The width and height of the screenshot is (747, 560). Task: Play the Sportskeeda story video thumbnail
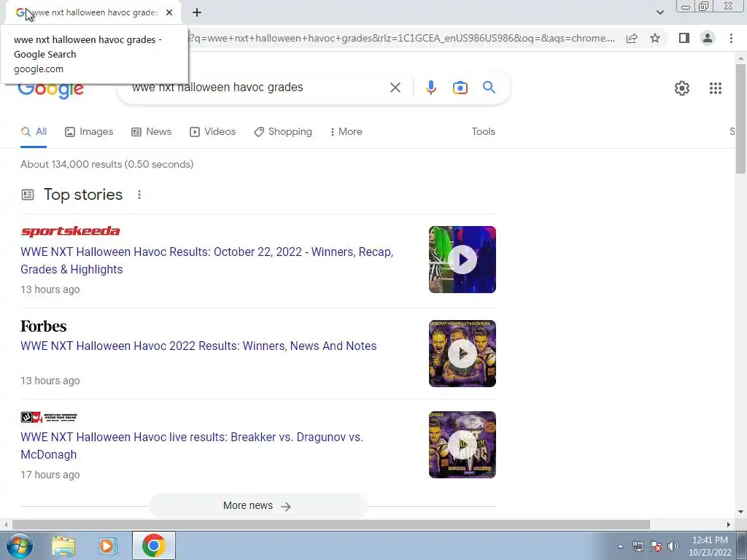[x=462, y=260]
